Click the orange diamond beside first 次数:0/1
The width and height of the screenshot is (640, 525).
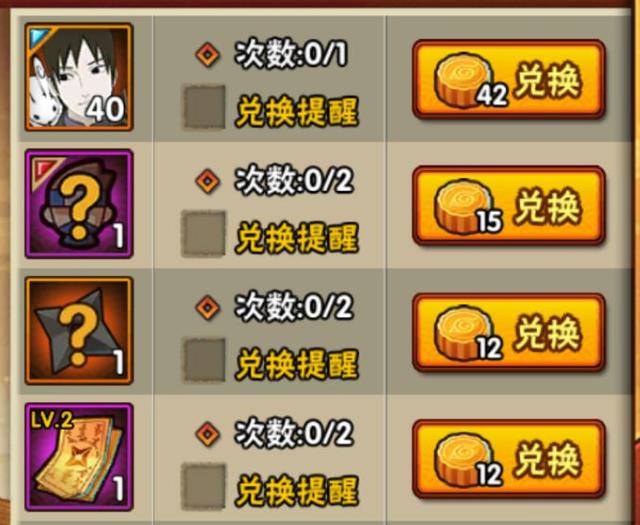(x=207, y=54)
